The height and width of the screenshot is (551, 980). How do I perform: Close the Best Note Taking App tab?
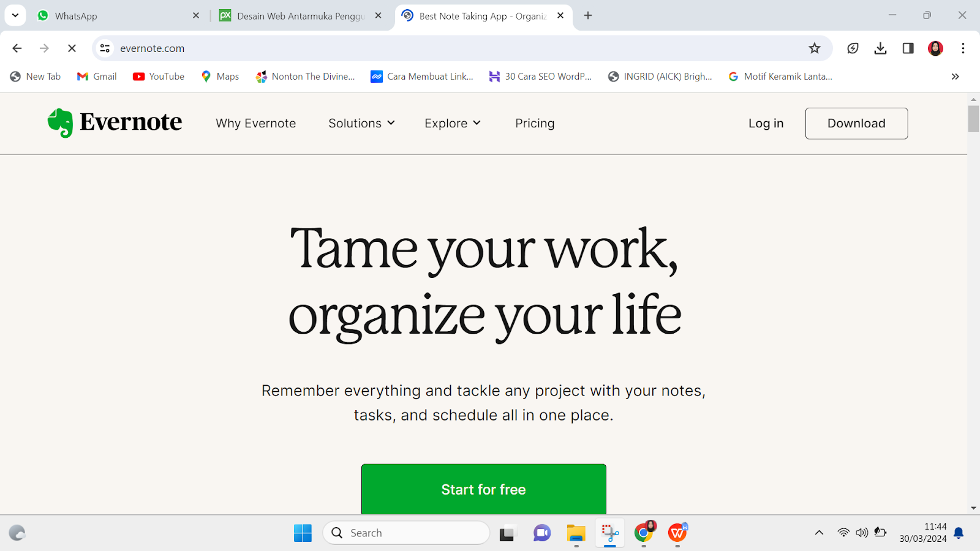click(x=560, y=15)
